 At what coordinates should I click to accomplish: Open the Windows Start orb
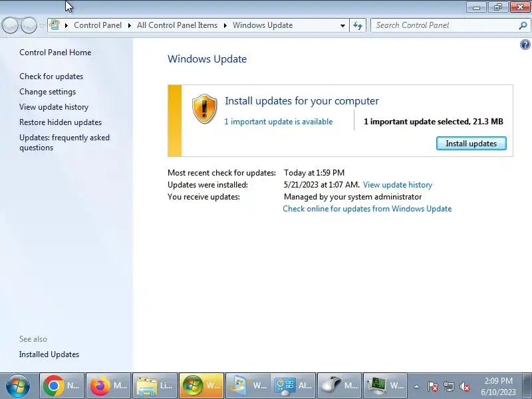point(18,386)
